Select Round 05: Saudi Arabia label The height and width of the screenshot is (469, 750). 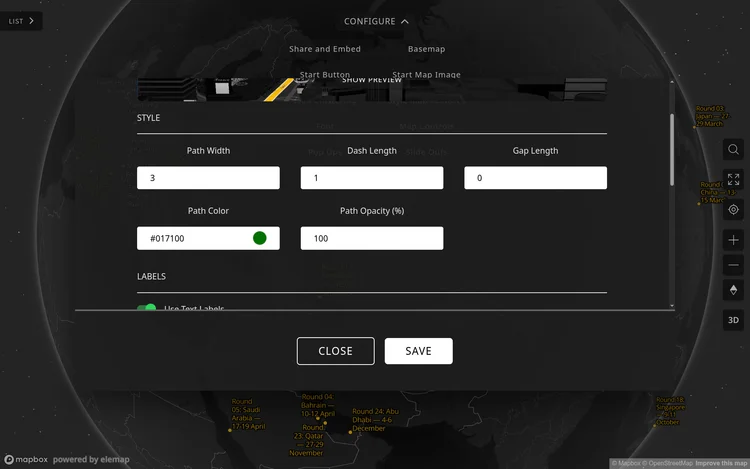(247, 414)
